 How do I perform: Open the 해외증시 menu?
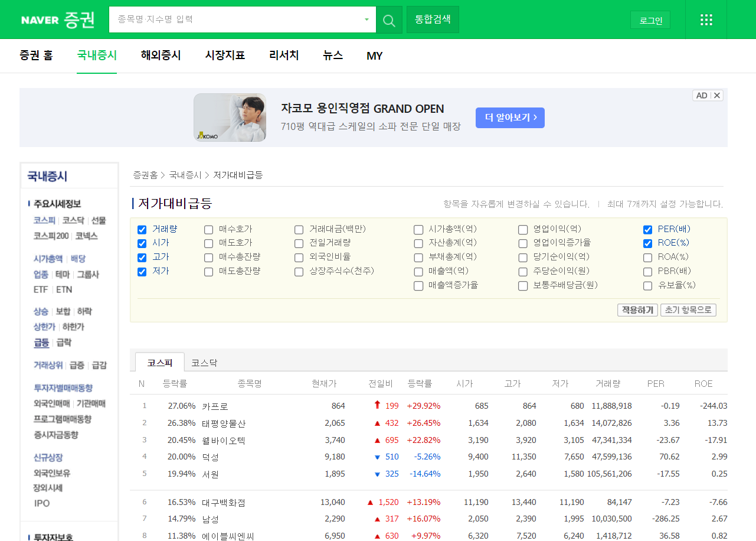pyautogui.click(x=160, y=56)
